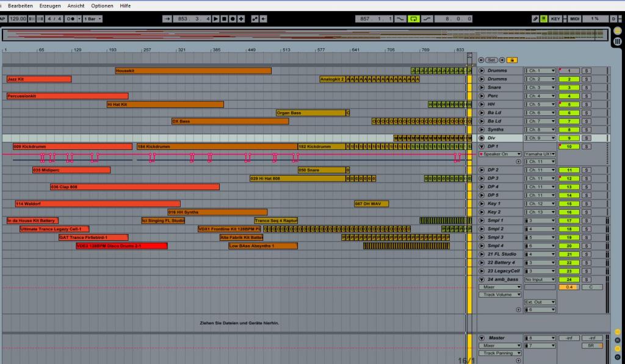The height and width of the screenshot is (364, 625).
Task: Toggle the loop switch
Action: point(413,19)
